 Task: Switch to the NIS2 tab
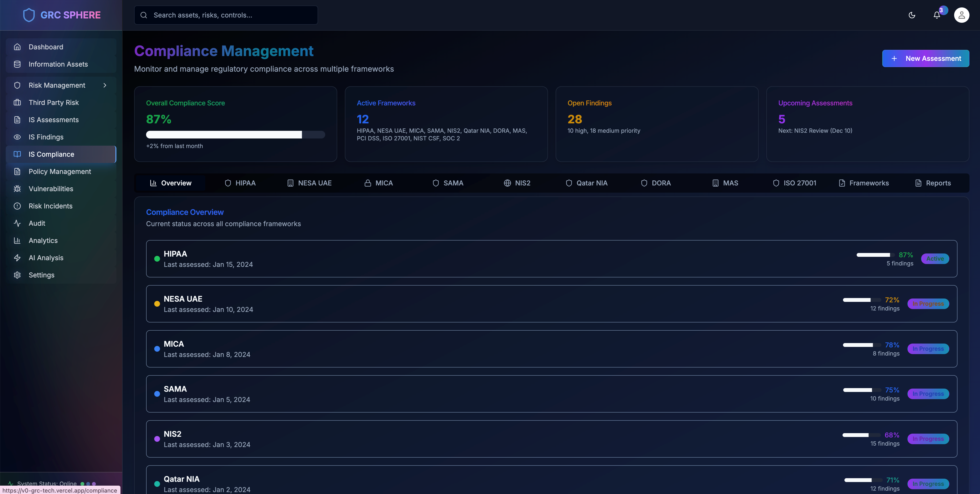tap(517, 183)
